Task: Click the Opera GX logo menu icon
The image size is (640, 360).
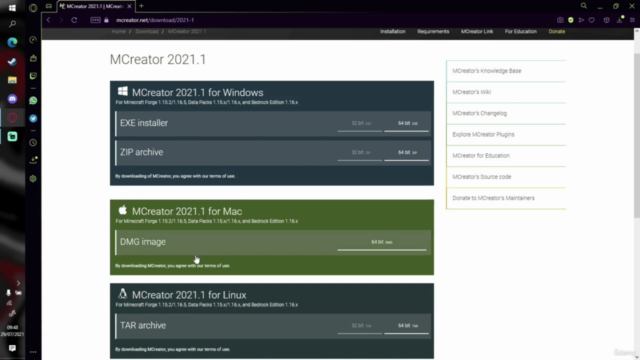Action: click(33, 7)
